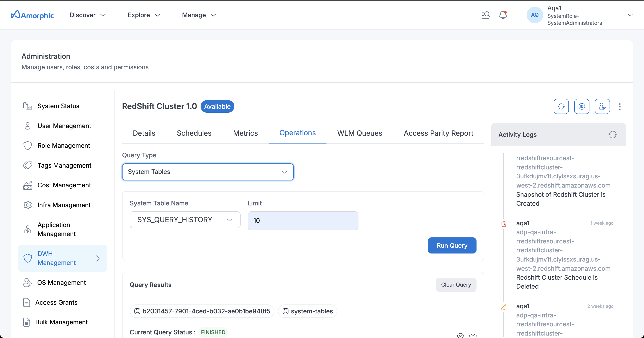Open the Access Parity Report tab
Viewport: 644px width, 338px height.
438,133
